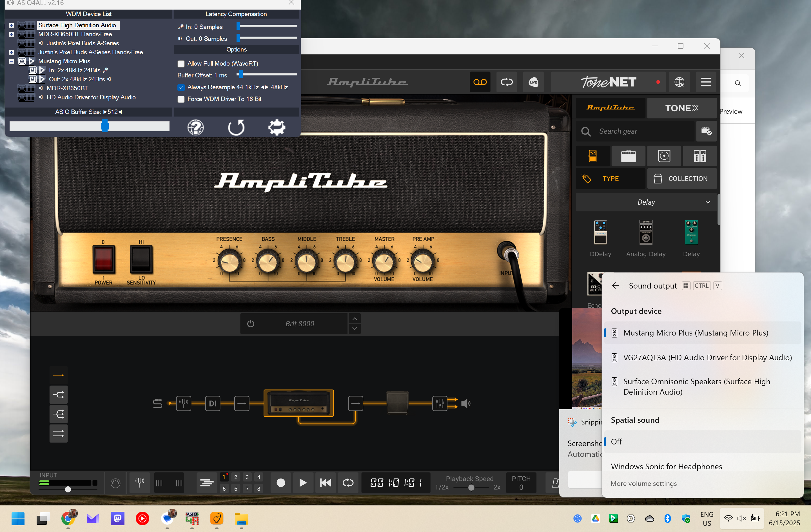Select previous amp model with up arrow
This screenshot has height=532, width=811.
pos(354,319)
